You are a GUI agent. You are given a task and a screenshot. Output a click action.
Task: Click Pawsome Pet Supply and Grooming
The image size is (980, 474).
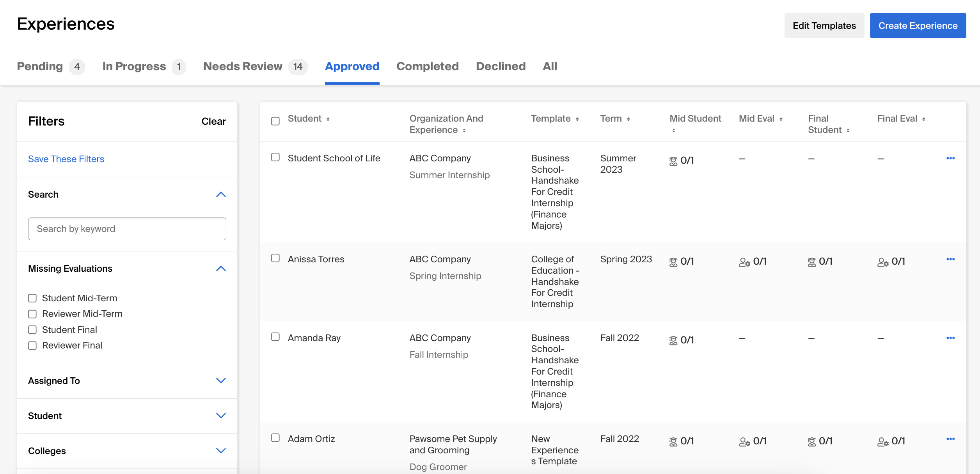point(453,444)
